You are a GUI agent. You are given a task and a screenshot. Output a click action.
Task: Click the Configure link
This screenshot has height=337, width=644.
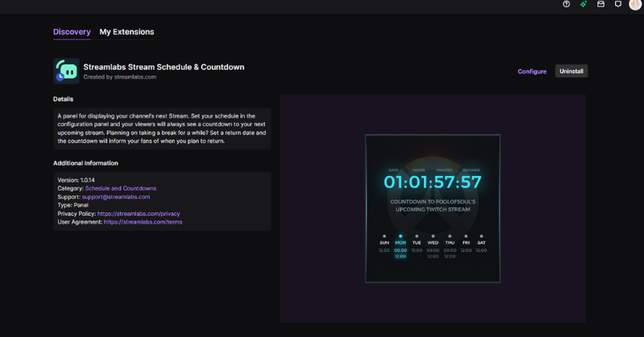[532, 72]
